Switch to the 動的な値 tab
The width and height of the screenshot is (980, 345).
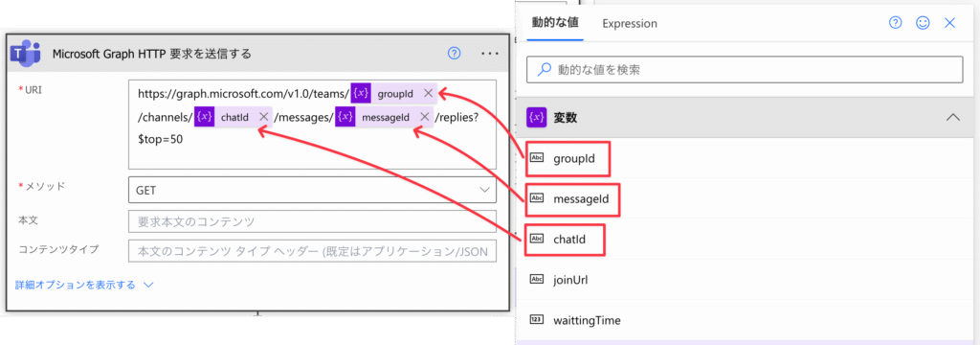[555, 23]
